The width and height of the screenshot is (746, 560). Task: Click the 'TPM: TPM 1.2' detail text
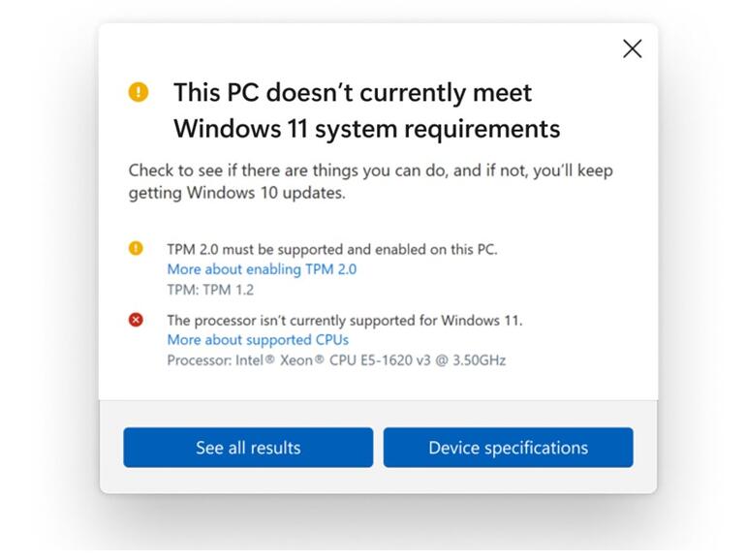(210, 290)
